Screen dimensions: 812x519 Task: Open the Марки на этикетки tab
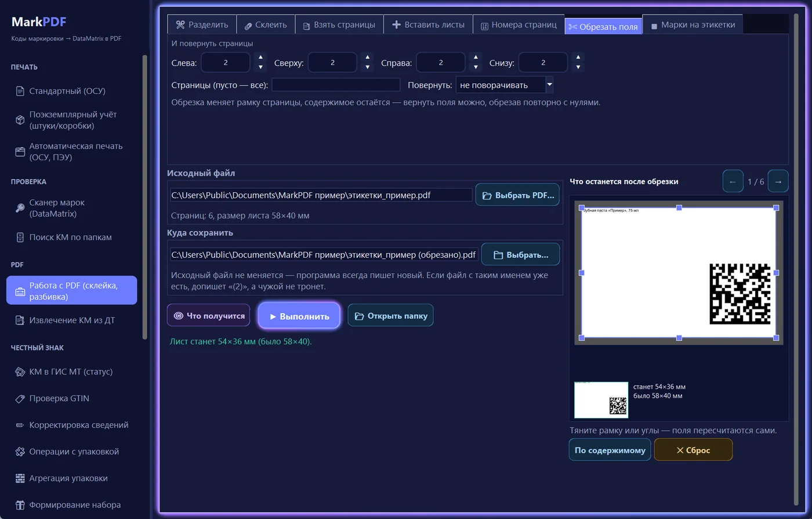click(x=693, y=25)
